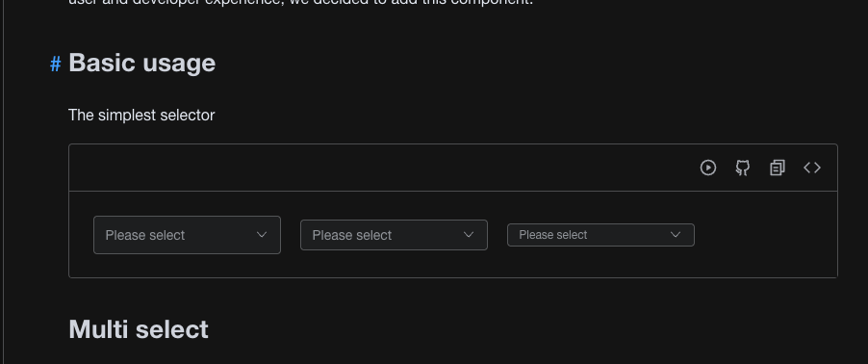The width and height of the screenshot is (868, 364).
Task: Open the medium-sized Please select dropdown
Action: point(394,235)
